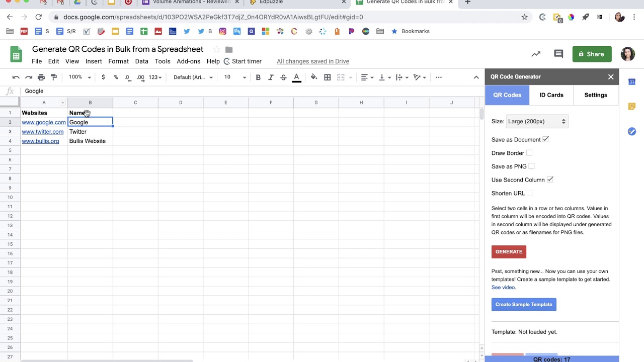
Task: Activate the paint format roller
Action: 54,77
